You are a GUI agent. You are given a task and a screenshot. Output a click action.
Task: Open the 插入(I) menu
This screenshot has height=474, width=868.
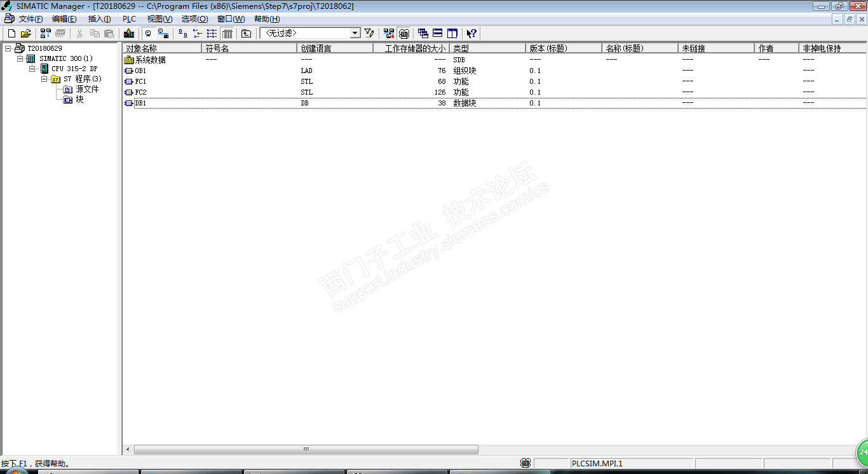click(99, 19)
